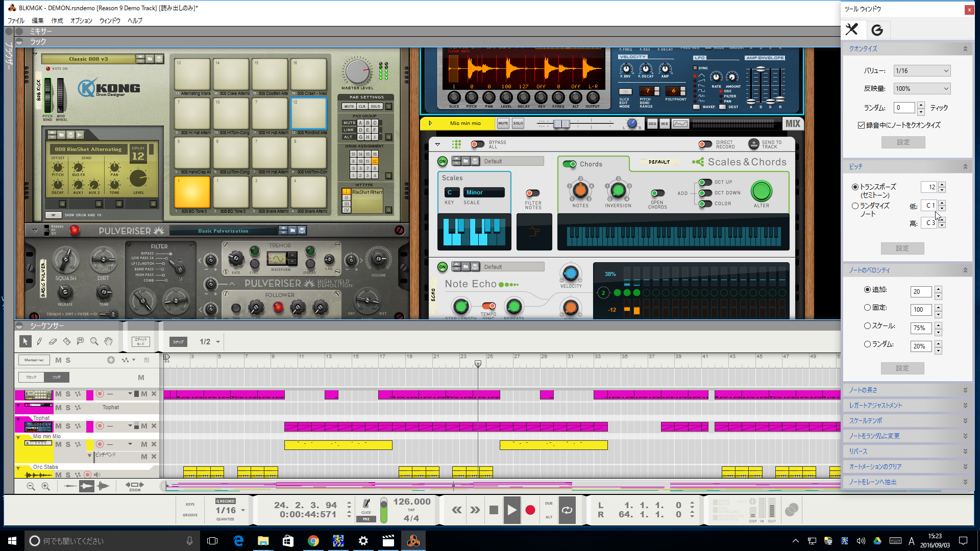The image size is (980, 551).
Task: Toggle the Loop button in transport
Action: click(567, 510)
